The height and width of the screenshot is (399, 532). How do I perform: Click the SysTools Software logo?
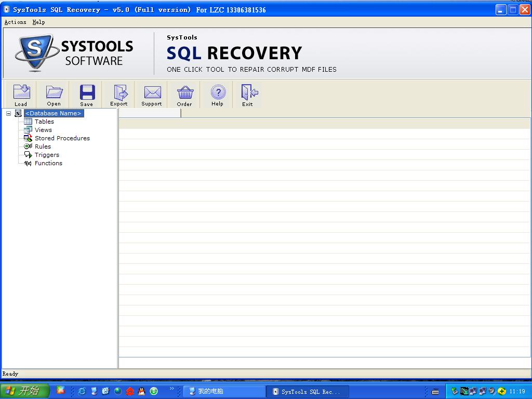coord(74,53)
